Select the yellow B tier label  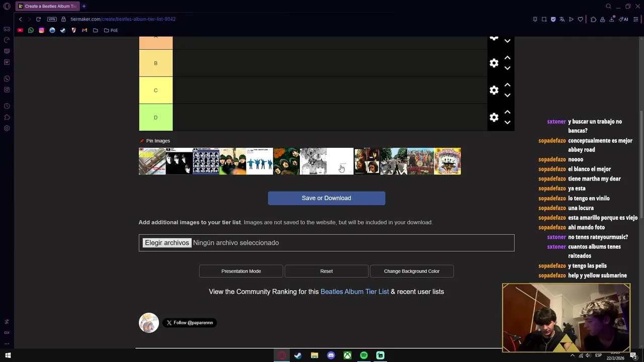point(155,63)
